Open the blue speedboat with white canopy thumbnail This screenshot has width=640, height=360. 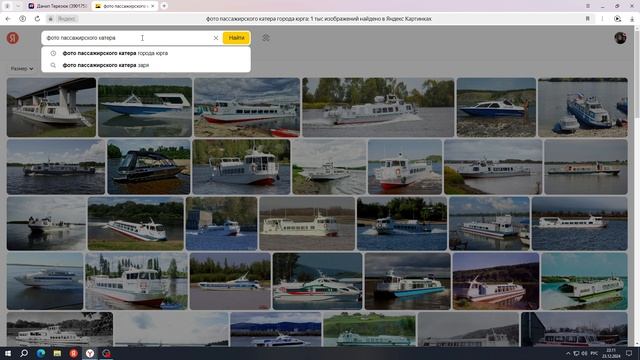[145, 107]
